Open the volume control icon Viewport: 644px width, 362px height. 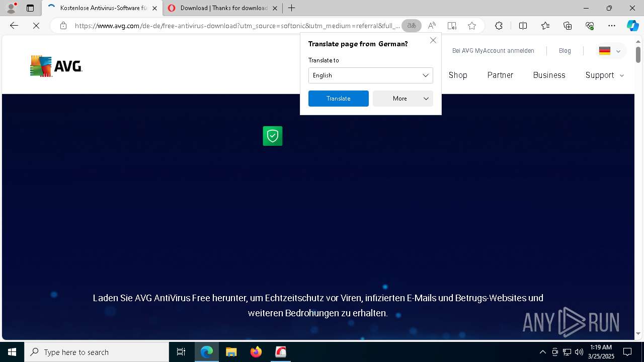pos(579,352)
